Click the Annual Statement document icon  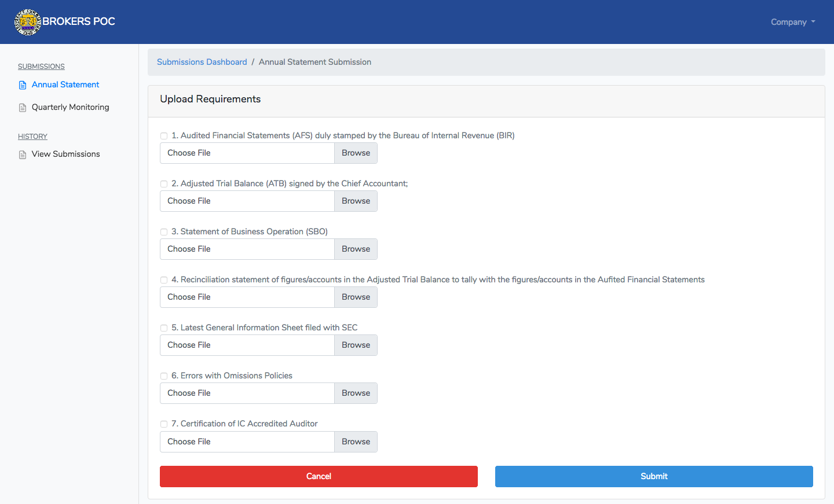click(x=23, y=85)
